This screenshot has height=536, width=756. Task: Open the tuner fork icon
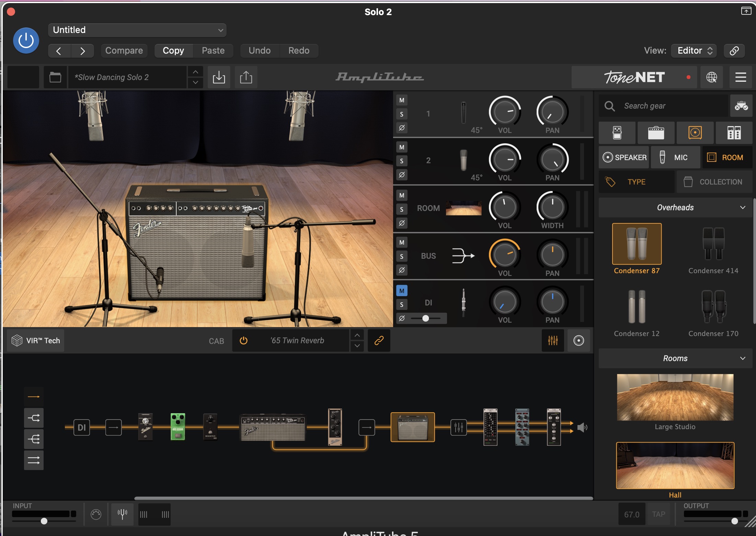click(x=122, y=514)
